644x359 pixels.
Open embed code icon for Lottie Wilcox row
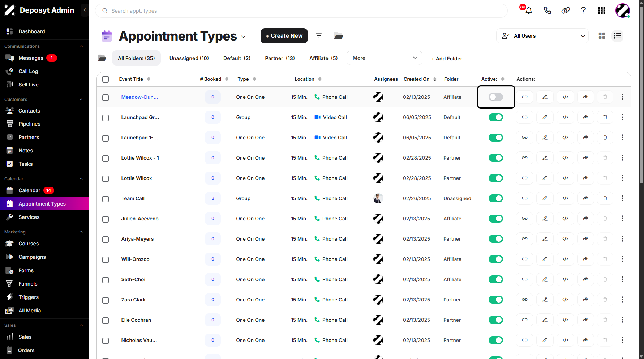[x=565, y=178]
